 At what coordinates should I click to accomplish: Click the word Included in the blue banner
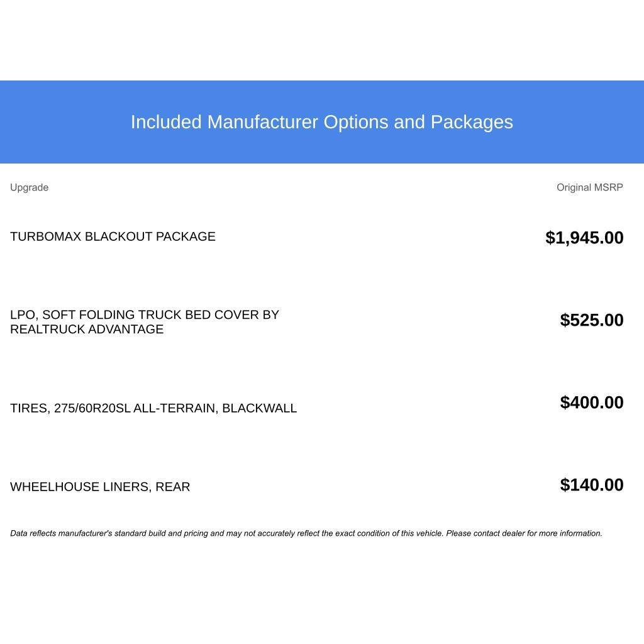tap(166, 123)
